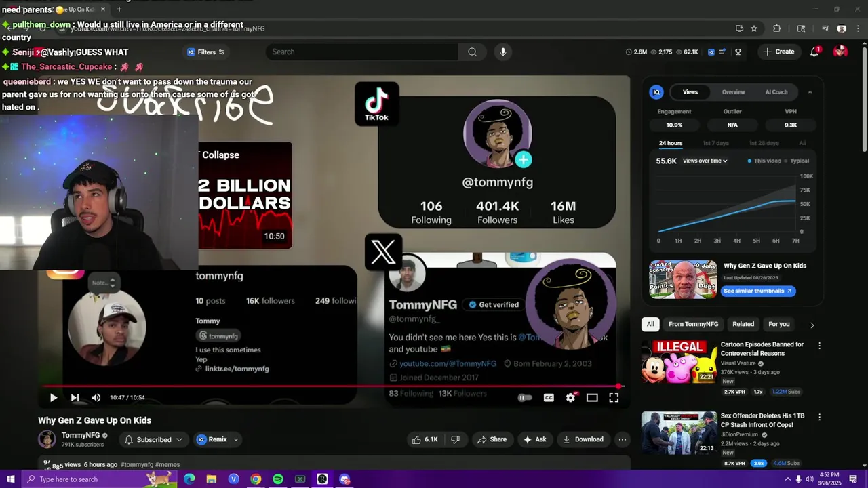
Task: Show more chips with right arrow
Action: click(812, 325)
